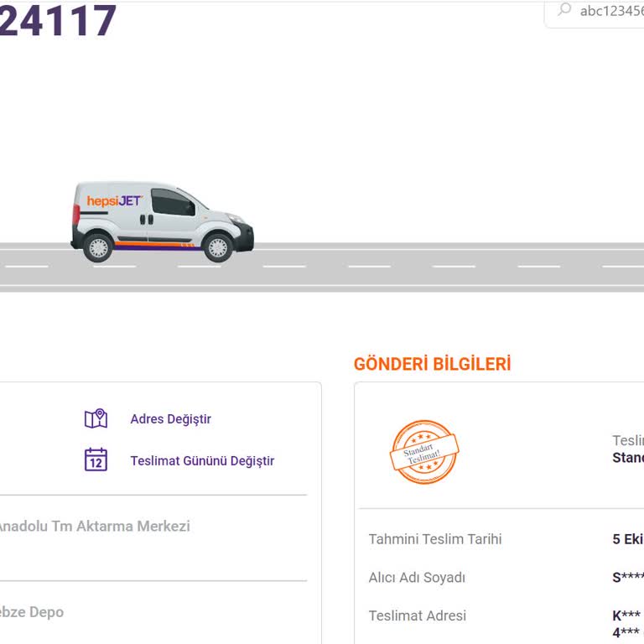Click the Teslimat Adresi label
Image resolution: width=644 pixels, height=644 pixels.
(418, 615)
